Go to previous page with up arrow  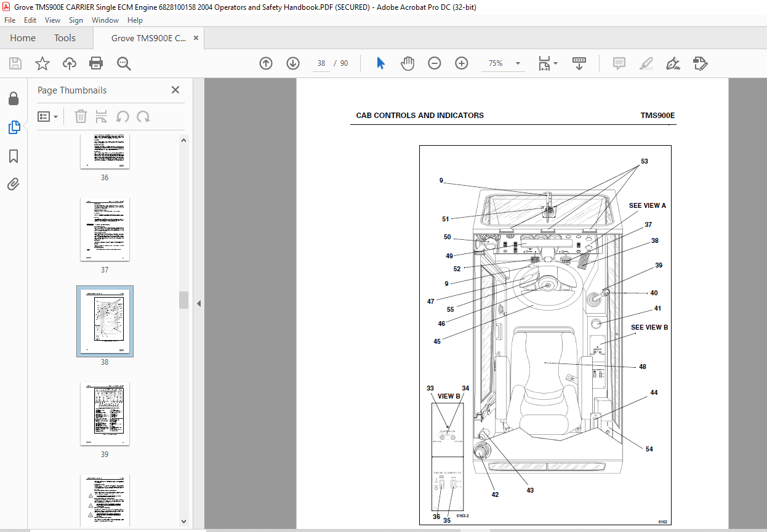pos(266,63)
